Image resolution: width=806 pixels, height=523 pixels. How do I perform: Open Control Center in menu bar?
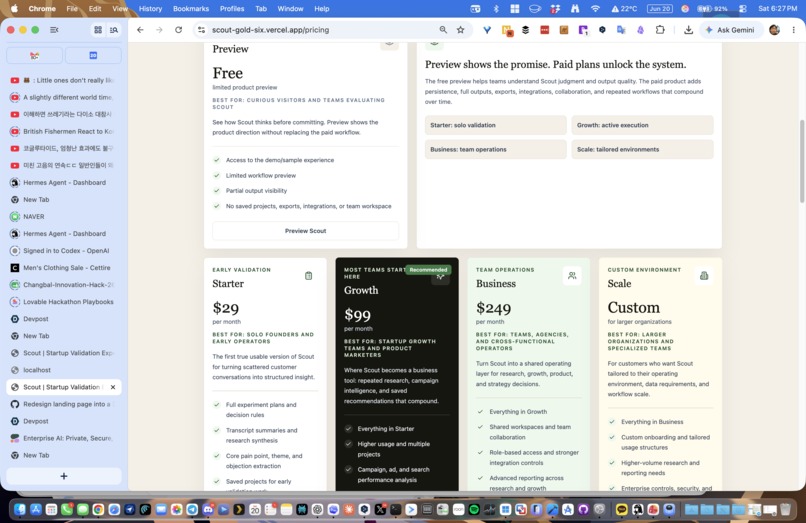742,9
